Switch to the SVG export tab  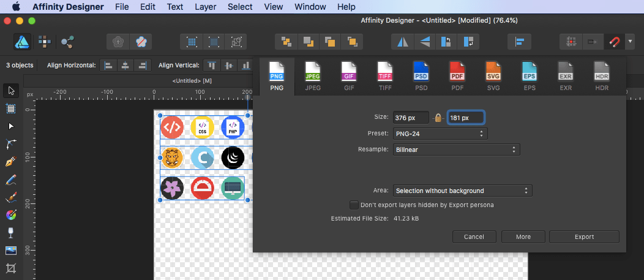[x=493, y=77]
